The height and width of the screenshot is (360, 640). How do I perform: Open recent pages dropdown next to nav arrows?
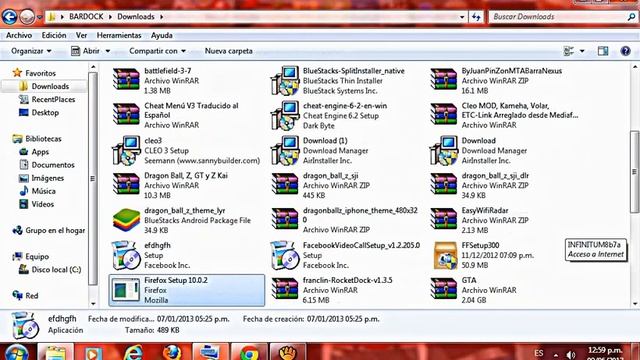pyautogui.click(x=40, y=17)
